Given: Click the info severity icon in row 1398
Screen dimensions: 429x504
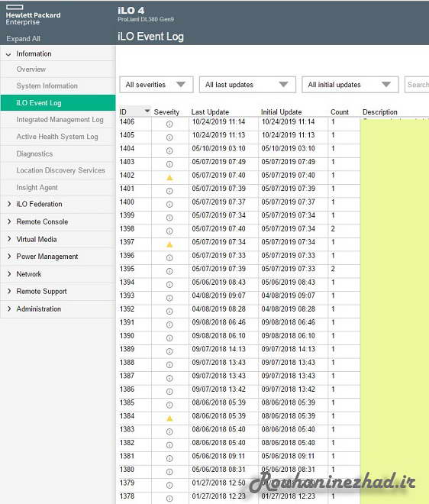Looking at the screenshot, I should coord(169,231).
